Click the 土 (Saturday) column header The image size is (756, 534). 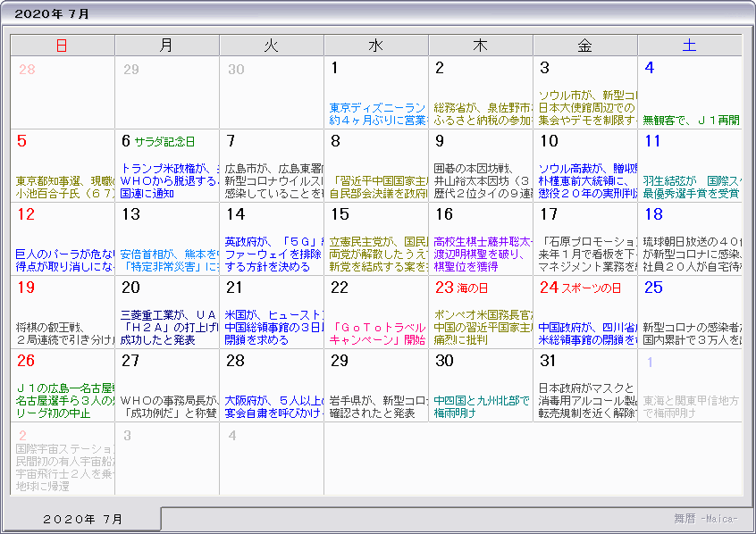[689, 46]
